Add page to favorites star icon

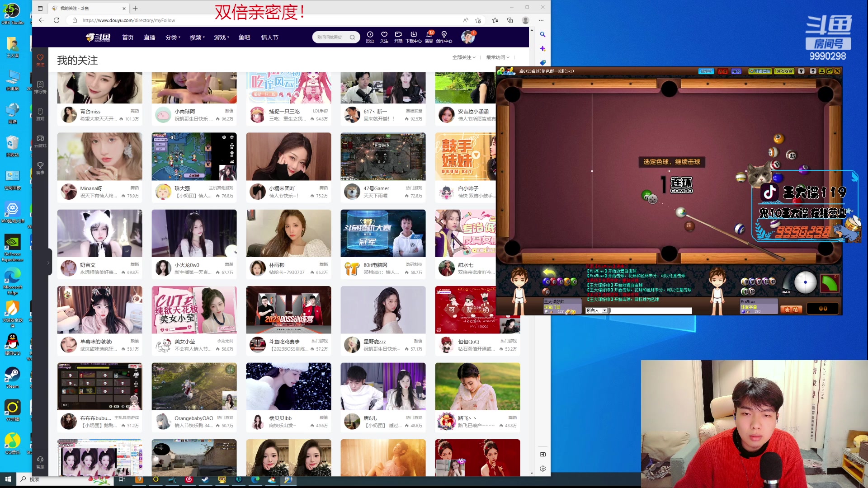point(478,20)
